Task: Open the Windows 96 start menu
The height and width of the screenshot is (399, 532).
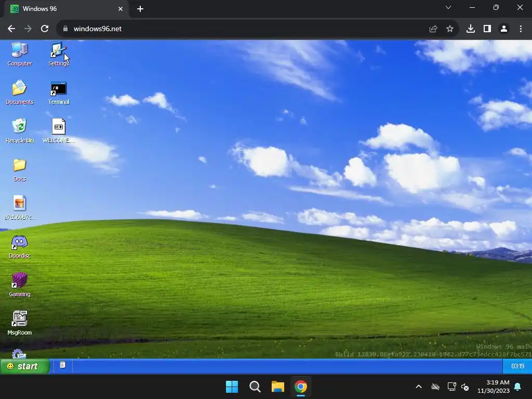Action: click(x=24, y=366)
